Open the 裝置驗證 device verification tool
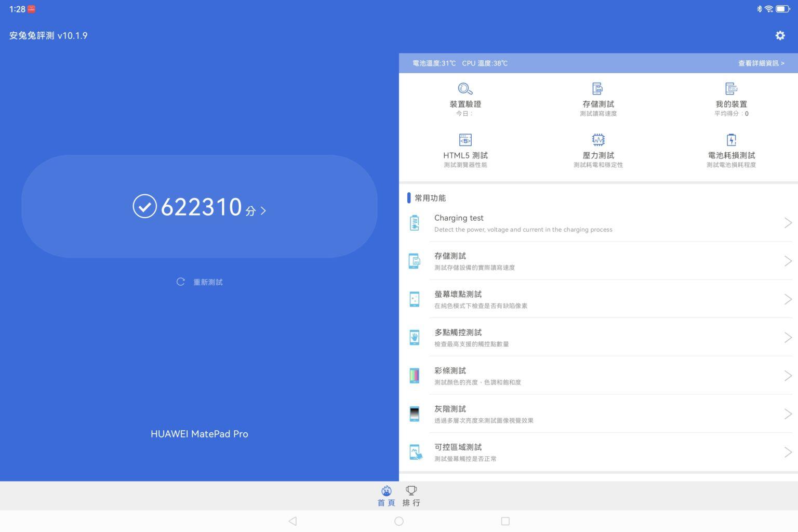 point(465,96)
